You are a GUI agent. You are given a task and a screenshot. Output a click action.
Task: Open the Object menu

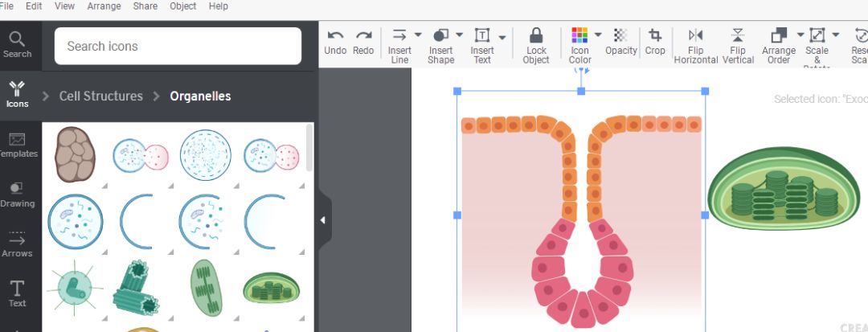coord(182,6)
